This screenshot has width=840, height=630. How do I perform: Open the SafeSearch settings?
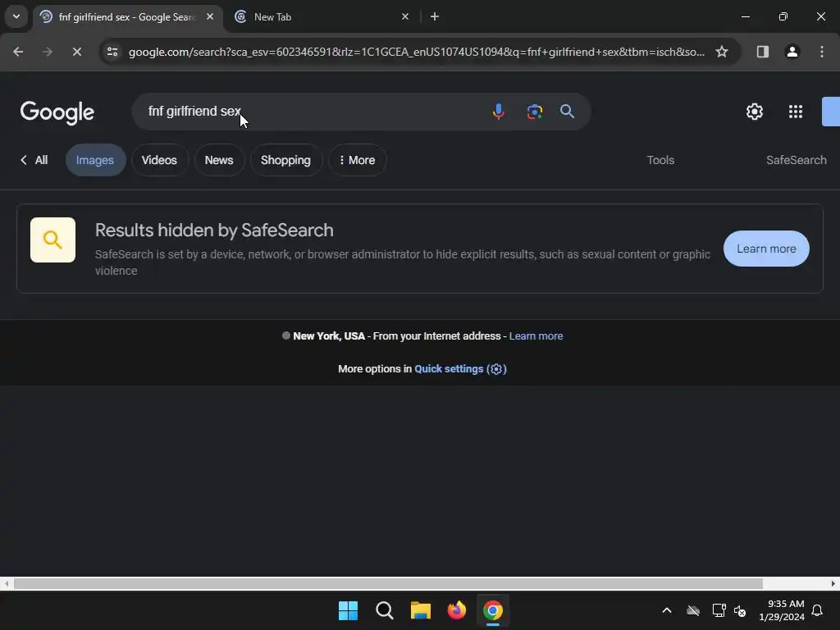[x=796, y=160]
